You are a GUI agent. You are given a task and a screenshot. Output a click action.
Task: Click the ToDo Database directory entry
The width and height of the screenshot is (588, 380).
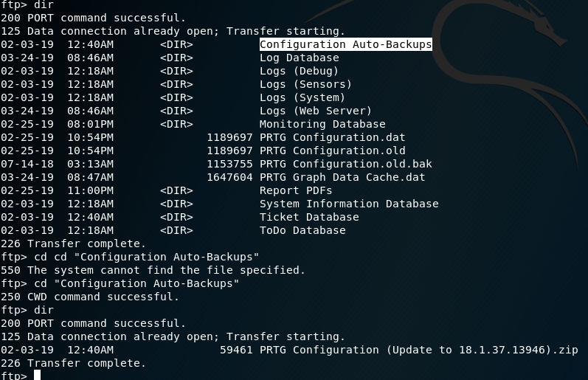302,230
